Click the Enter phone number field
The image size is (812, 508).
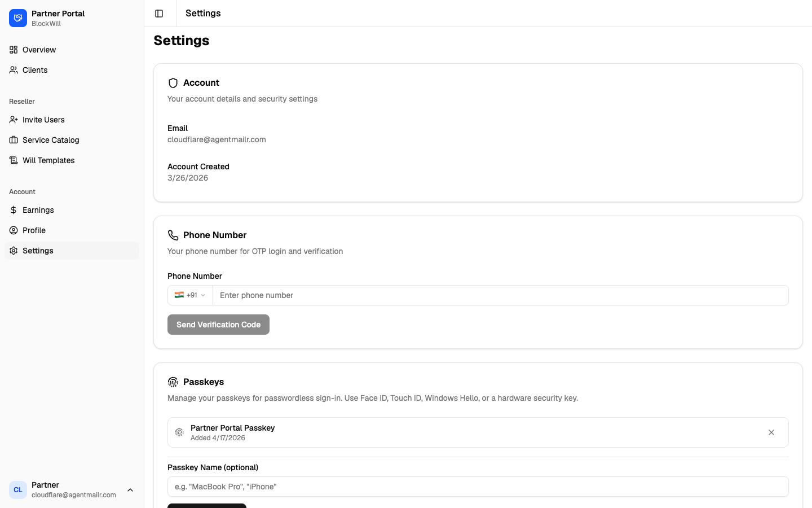(x=501, y=295)
